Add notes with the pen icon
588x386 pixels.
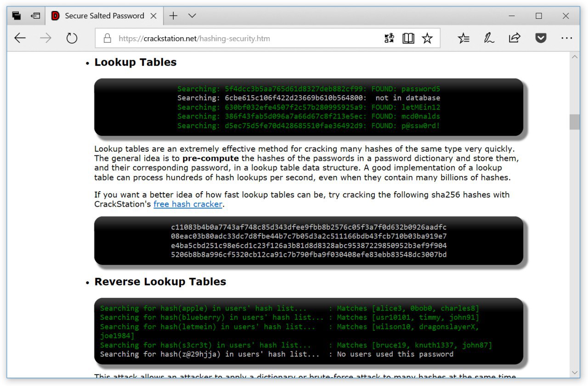coord(489,39)
